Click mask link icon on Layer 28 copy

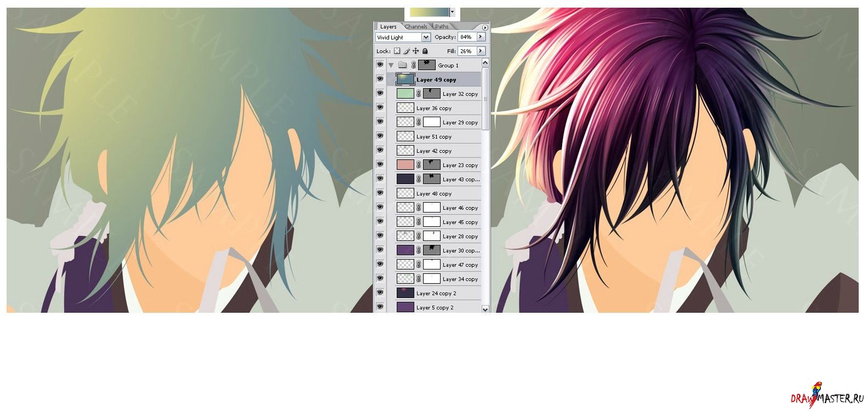419,236
